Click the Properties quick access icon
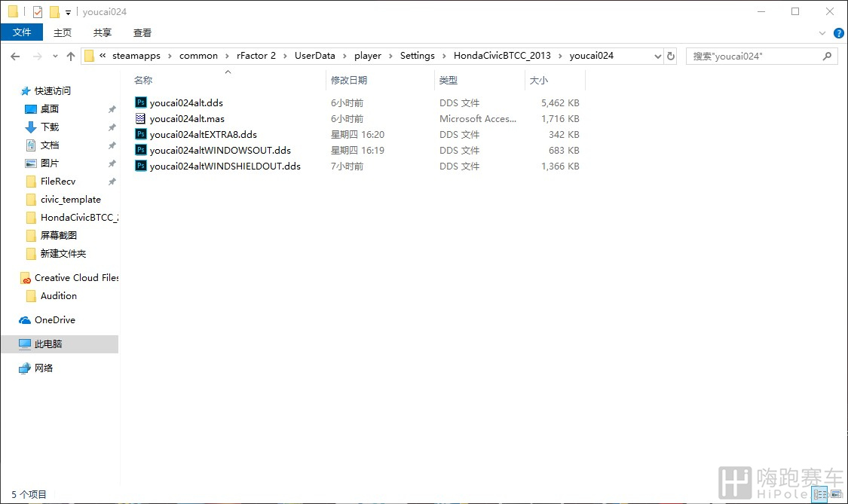The height and width of the screenshot is (504, 848). (38, 11)
